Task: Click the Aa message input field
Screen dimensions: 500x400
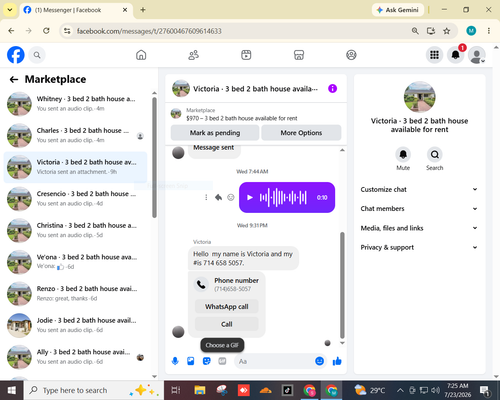Action: point(275,361)
